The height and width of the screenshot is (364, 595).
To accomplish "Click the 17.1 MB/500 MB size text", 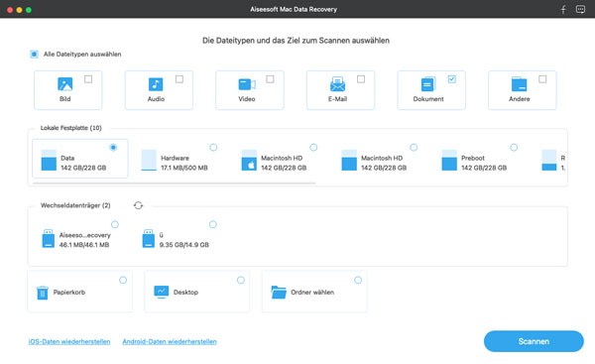I will coord(184,168).
